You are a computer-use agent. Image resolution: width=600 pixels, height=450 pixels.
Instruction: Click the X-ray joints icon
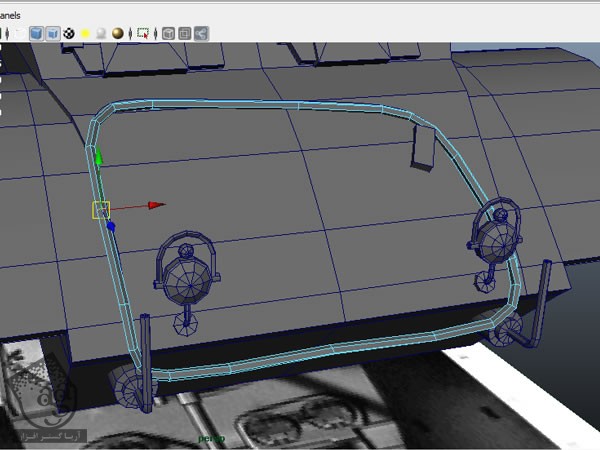tap(201, 33)
